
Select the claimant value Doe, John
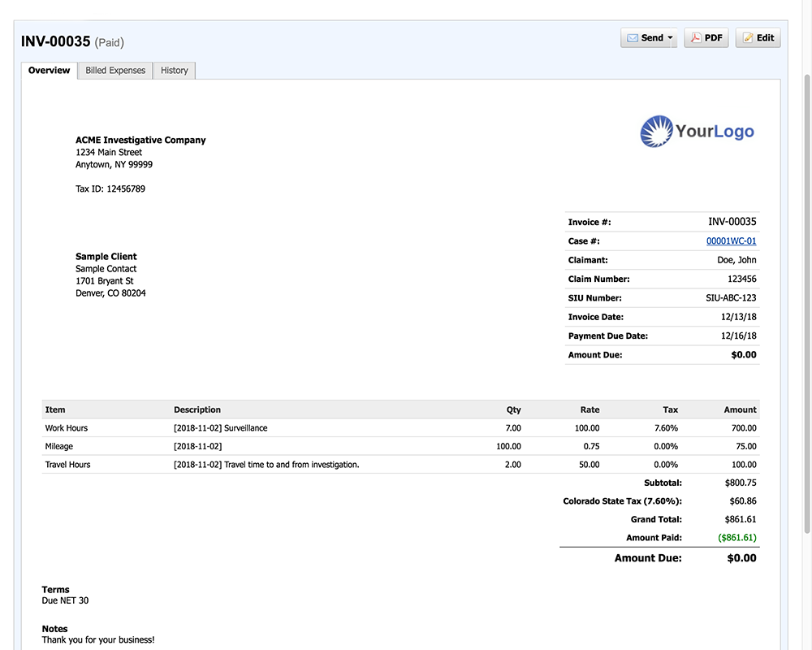pos(736,260)
